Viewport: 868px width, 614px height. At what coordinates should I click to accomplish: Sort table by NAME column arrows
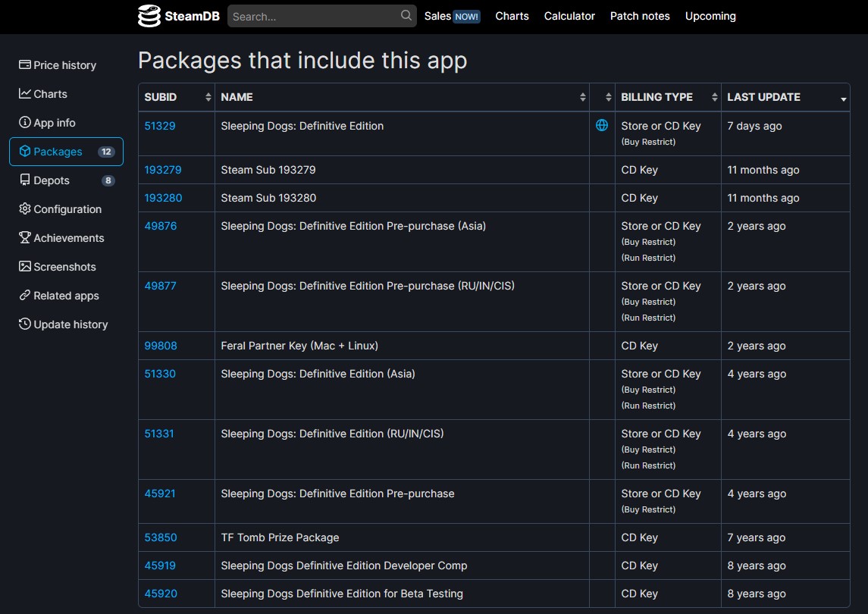[583, 97]
